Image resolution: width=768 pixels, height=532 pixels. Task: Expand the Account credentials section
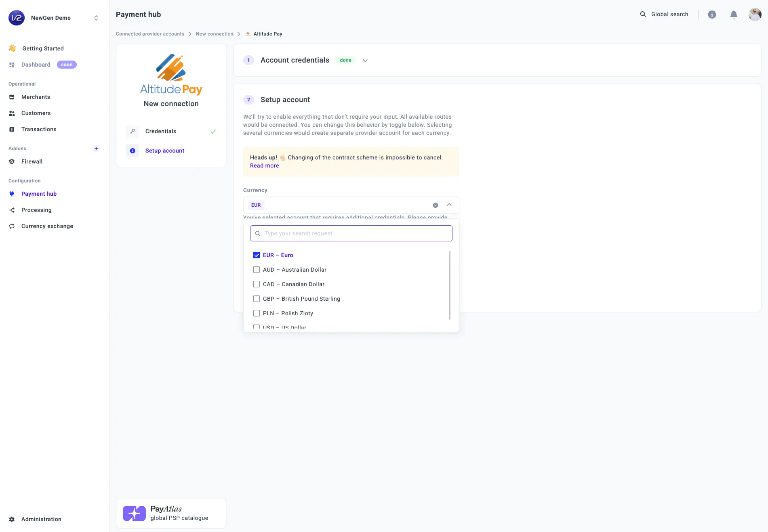pyautogui.click(x=365, y=61)
